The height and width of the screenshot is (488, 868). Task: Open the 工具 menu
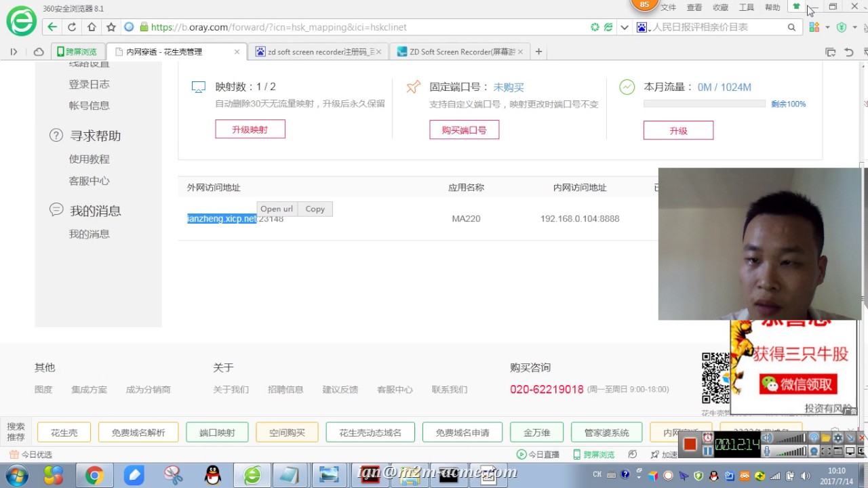tap(747, 7)
